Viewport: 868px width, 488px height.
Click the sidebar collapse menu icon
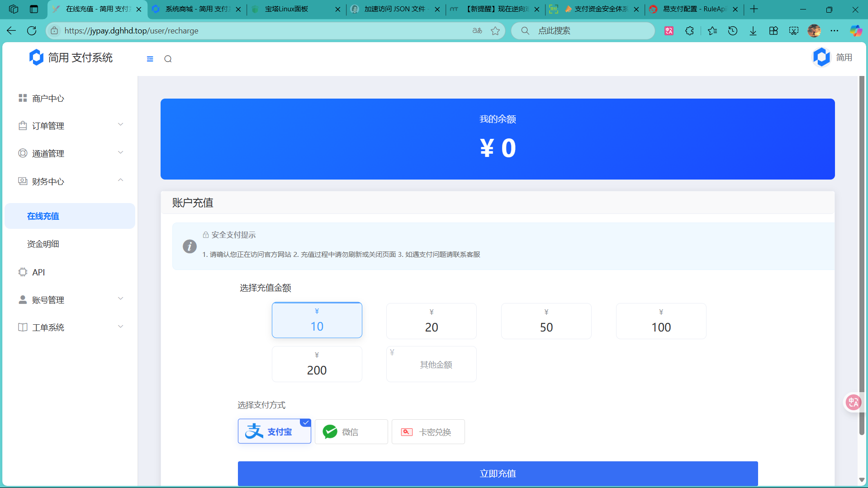[x=150, y=59]
